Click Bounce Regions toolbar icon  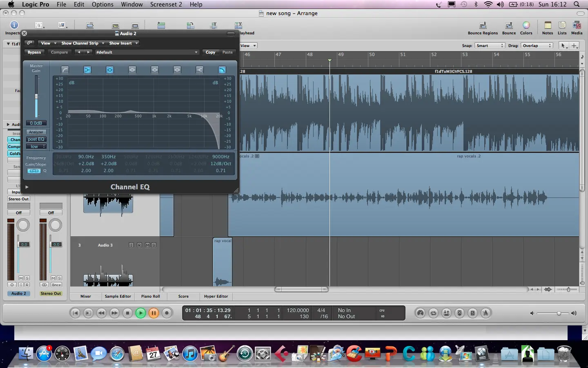click(483, 26)
